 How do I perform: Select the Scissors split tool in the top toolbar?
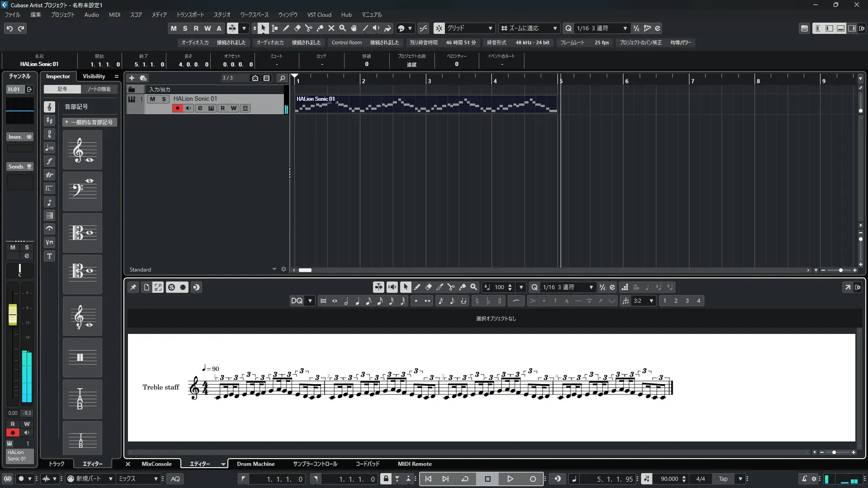pos(308,28)
